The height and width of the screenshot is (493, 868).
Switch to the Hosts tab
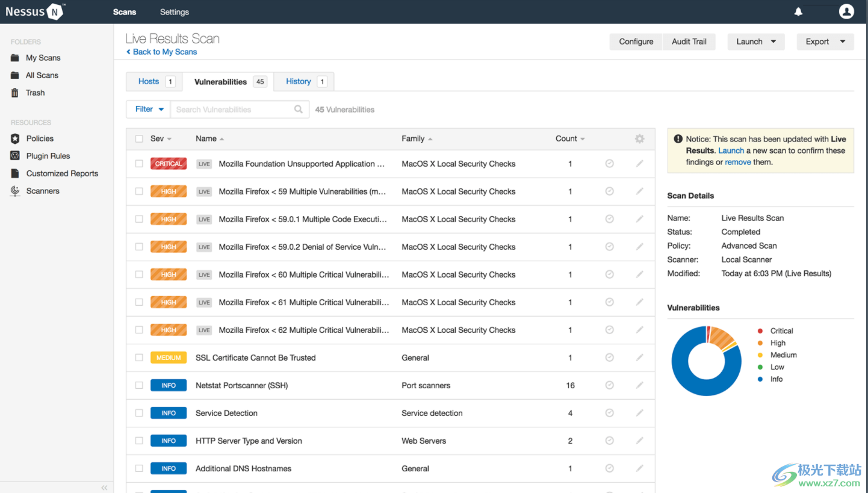point(149,82)
